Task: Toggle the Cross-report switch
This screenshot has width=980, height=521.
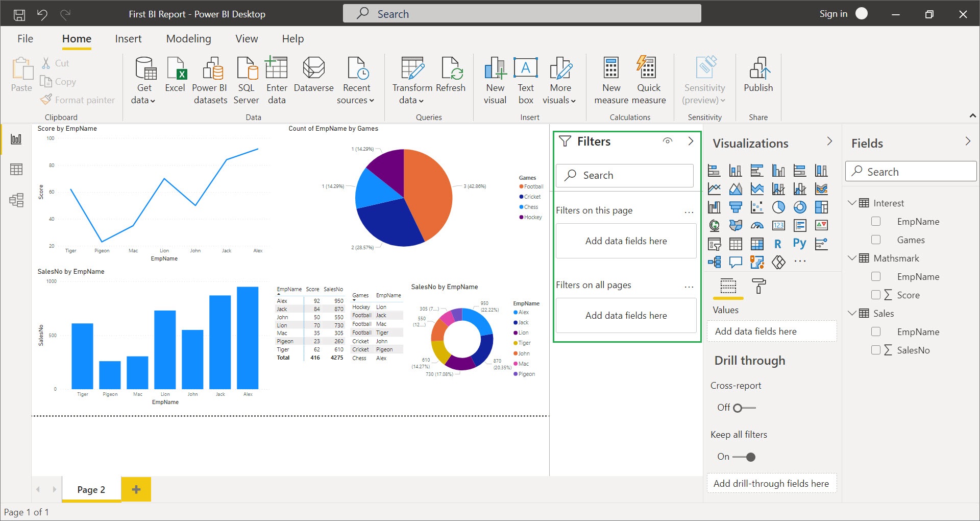Action: (744, 408)
